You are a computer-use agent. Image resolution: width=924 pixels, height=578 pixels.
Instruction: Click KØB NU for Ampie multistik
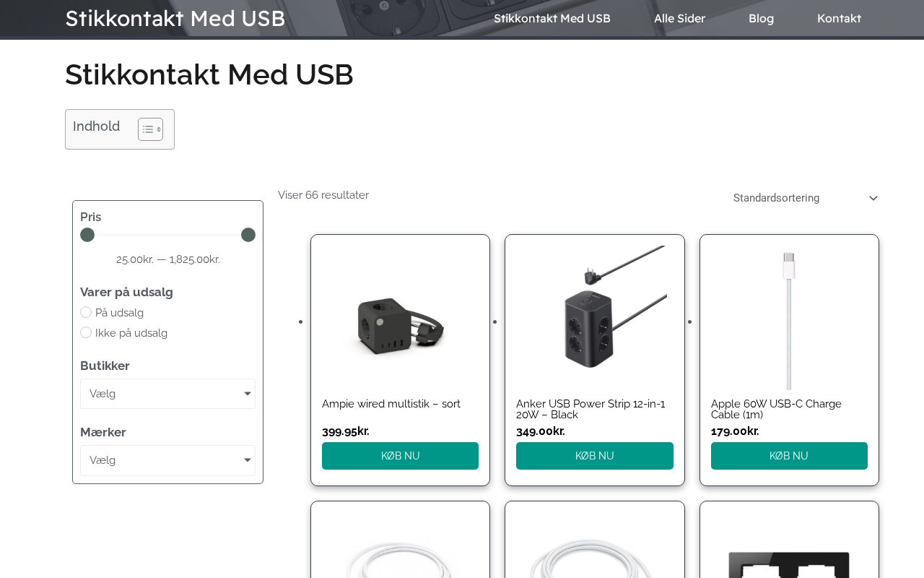point(400,456)
